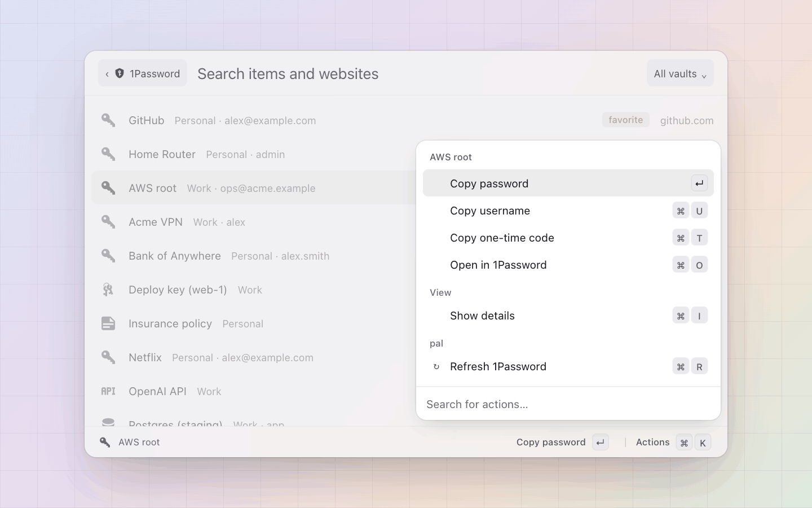Select the Insurance policy item
The image size is (812, 508).
(254, 323)
